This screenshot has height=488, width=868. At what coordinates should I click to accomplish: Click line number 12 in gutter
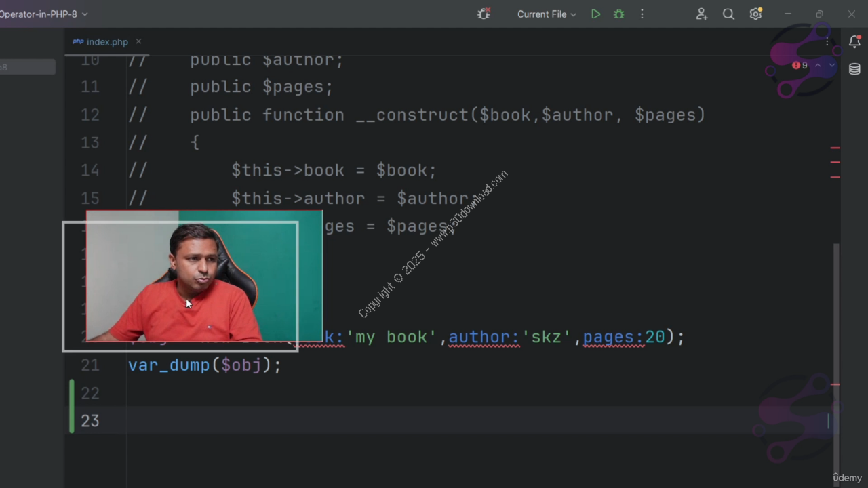[x=90, y=115]
